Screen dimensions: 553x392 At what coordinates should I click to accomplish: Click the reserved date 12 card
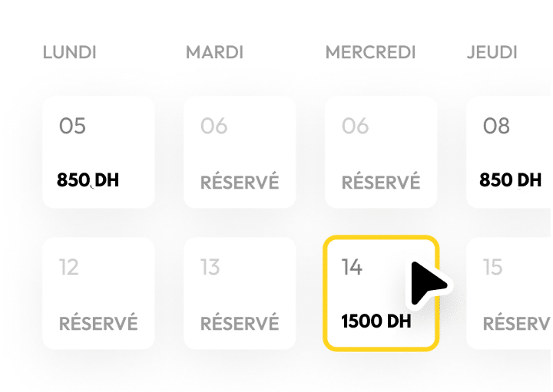point(98,293)
